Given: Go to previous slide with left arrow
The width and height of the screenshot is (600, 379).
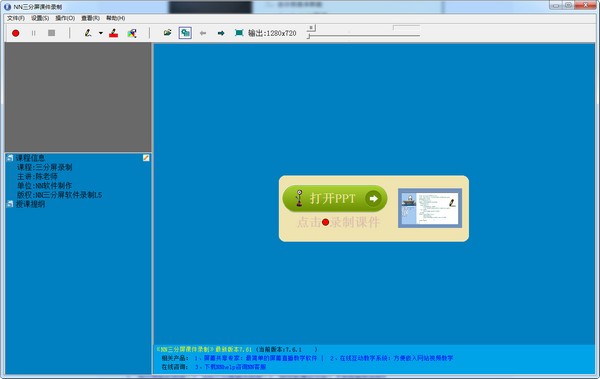Looking at the screenshot, I should click(203, 33).
